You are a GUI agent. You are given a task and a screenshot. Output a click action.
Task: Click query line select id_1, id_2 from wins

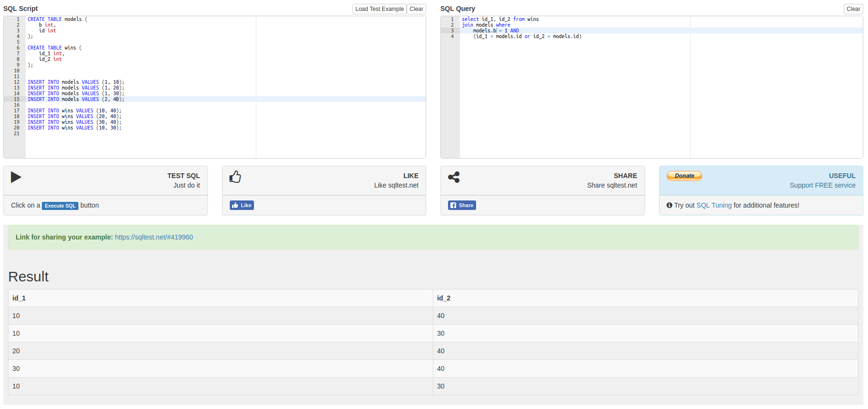500,19
